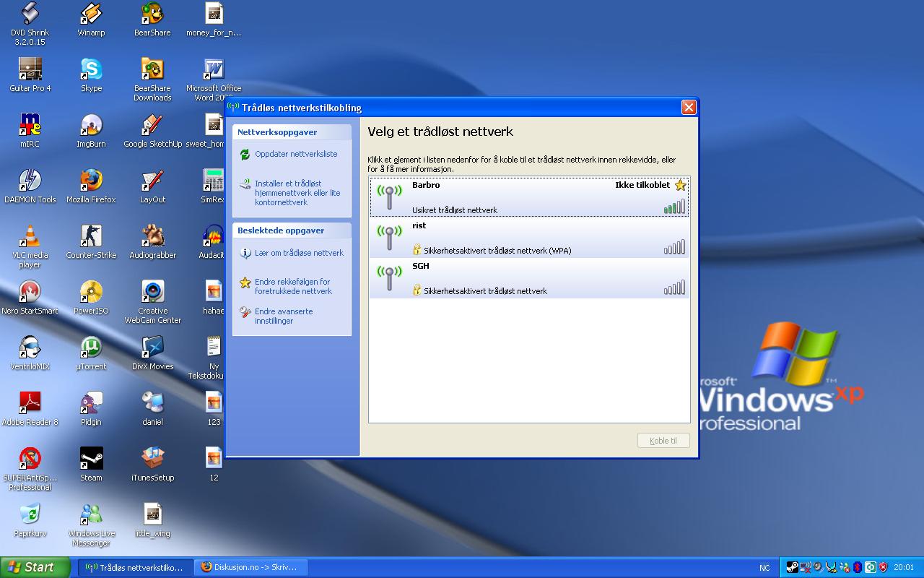Click the Bluetooth tray icon
This screenshot has width=924, height=578.
(858, 567)
